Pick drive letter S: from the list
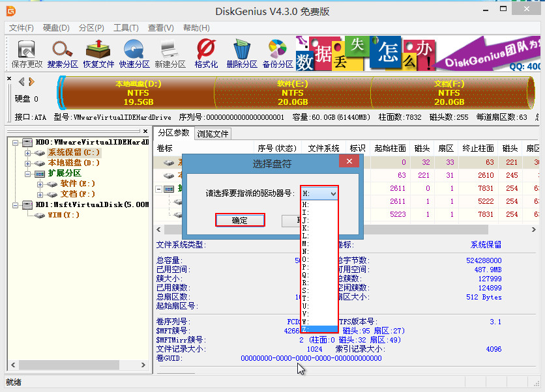 click(x=319, y=290)
